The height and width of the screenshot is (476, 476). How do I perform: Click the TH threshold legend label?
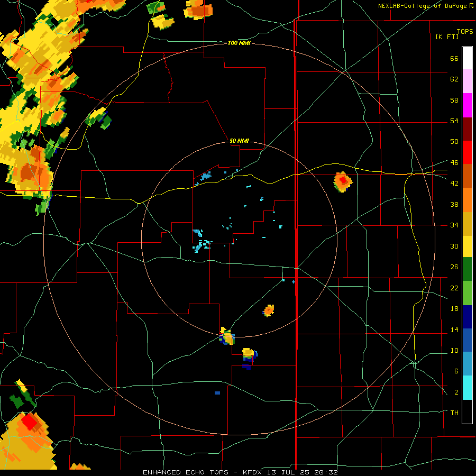tap(454, 413)
